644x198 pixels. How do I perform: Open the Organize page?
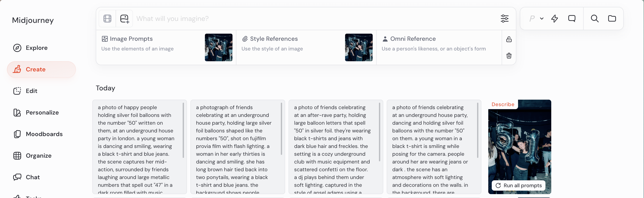[x=39, y=156]
